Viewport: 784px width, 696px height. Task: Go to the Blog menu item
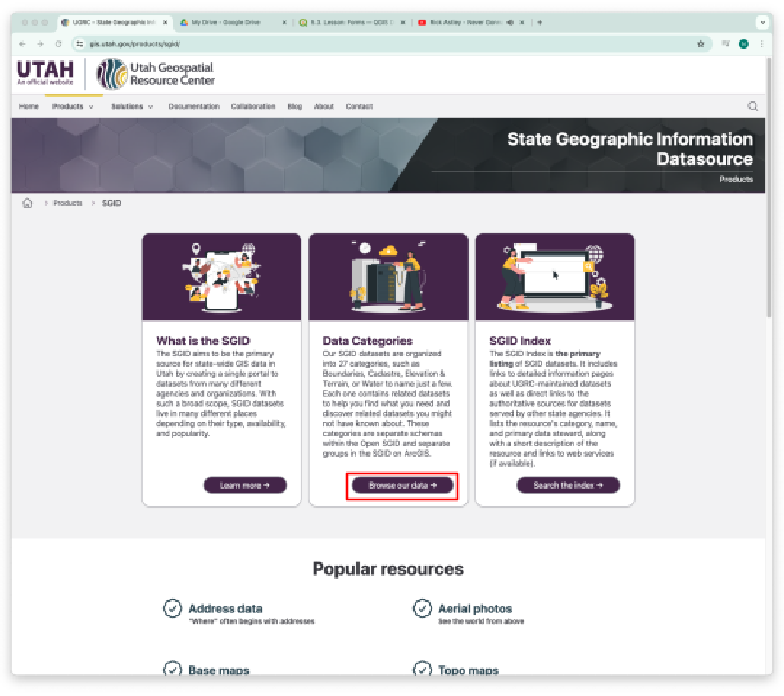point(295,106)
